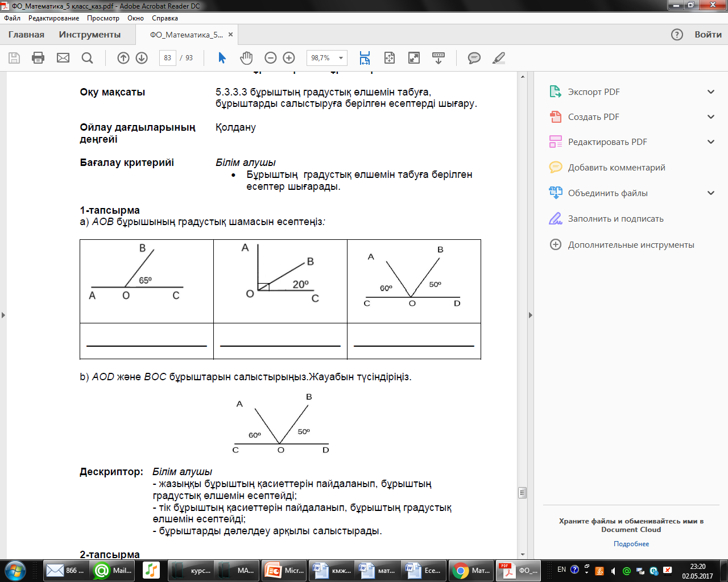Toggle fit-to-width scrolling mode

point(365,58)
